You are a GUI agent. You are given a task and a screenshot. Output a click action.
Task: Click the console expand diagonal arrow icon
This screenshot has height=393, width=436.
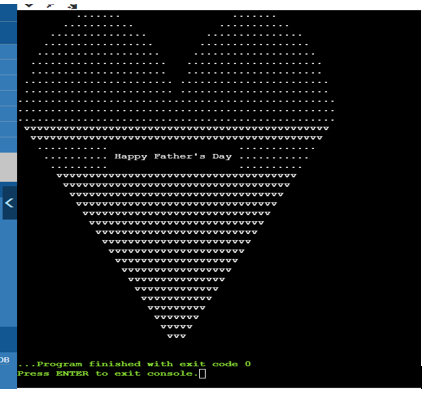pyautogui.click(x=50, y=6)
